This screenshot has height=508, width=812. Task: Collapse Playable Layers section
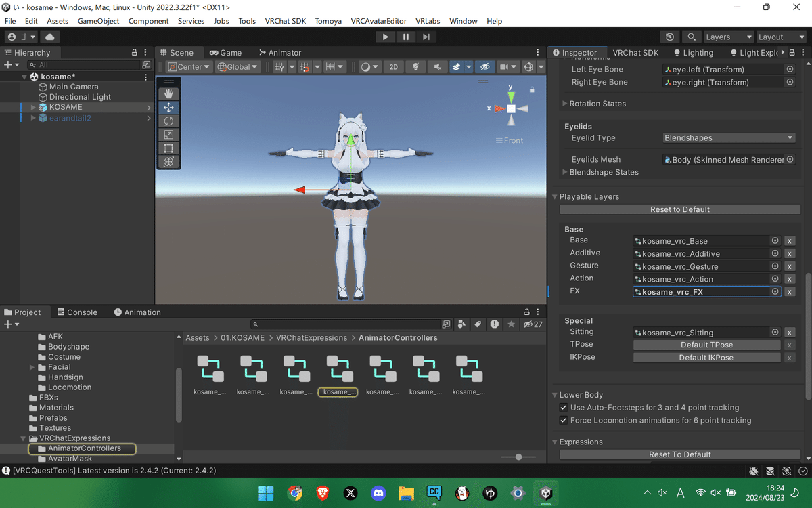555,197
